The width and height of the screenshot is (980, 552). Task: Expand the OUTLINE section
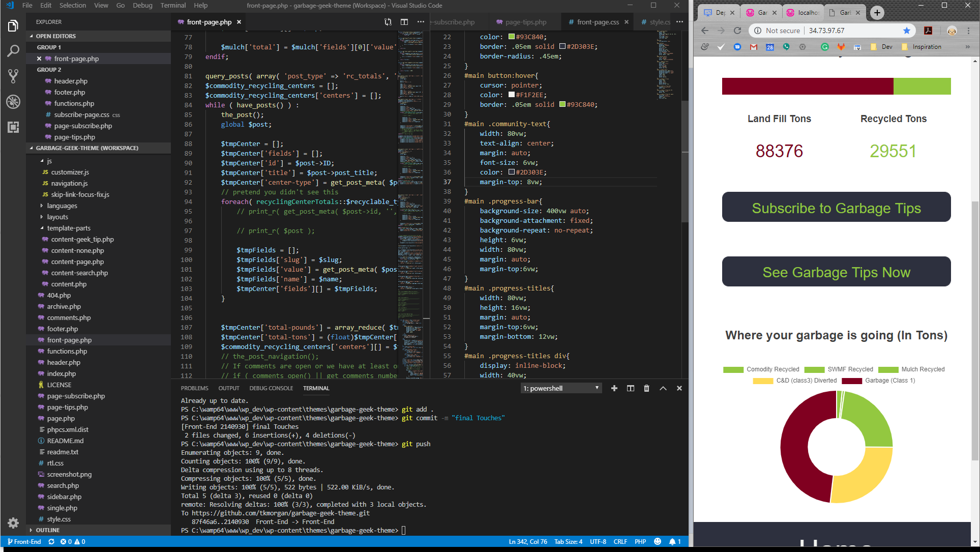[x=48, y=530]
